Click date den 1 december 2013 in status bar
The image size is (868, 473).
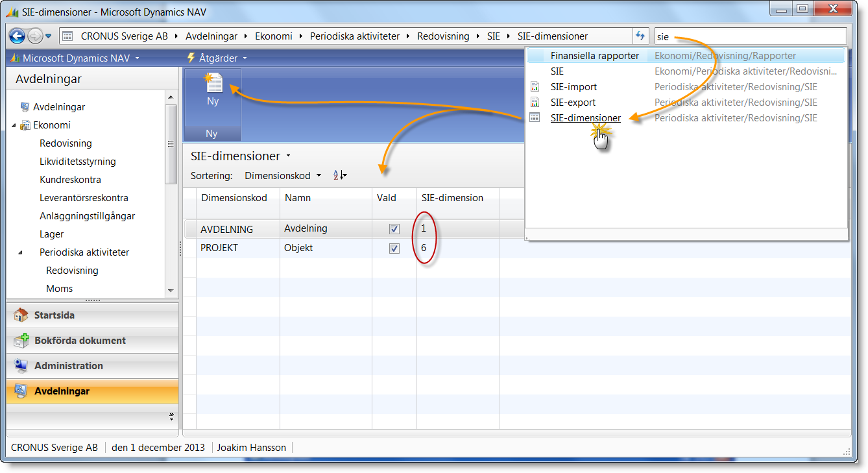(158, 447)
